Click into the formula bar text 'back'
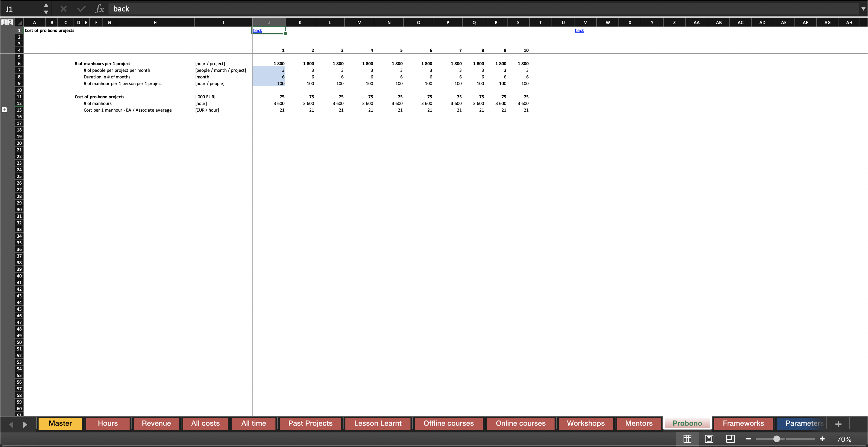868x447 pixels. pos(121,9)
